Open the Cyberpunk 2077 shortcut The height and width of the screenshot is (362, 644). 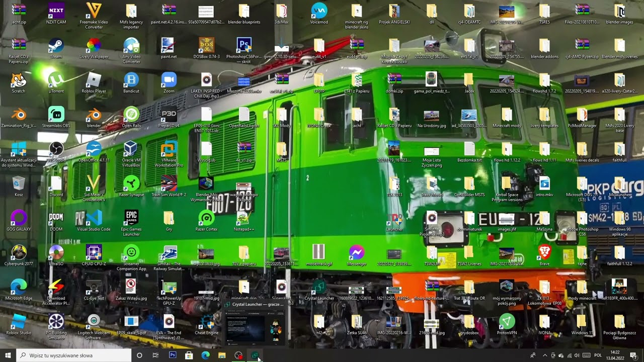pyautogui.click(x=19, y=255)
